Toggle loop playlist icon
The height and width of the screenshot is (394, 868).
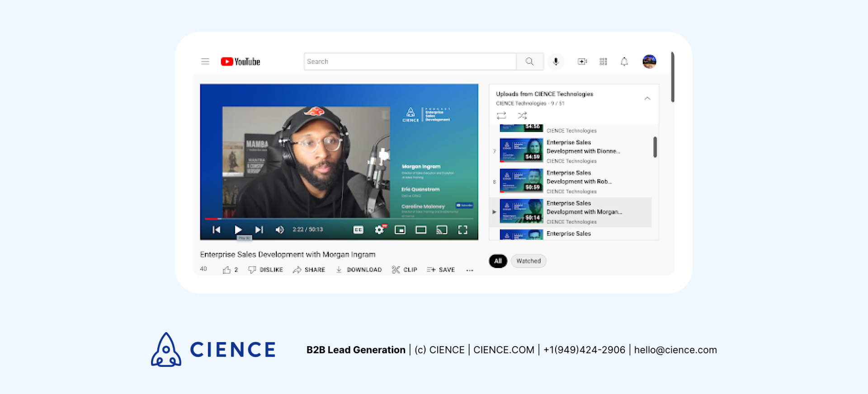point(501,116)
